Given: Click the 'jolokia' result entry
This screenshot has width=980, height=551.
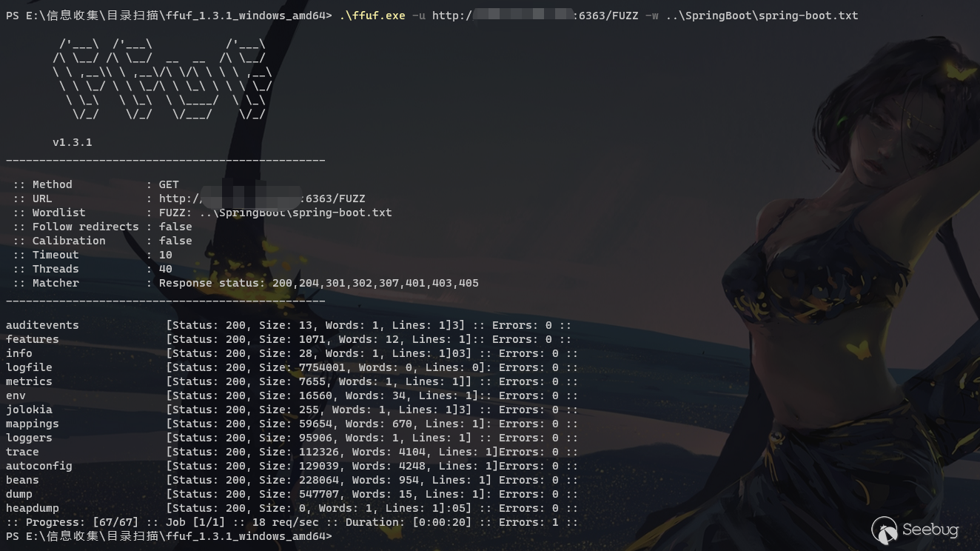Looking at the screenshot, I should tap(29, 410).
